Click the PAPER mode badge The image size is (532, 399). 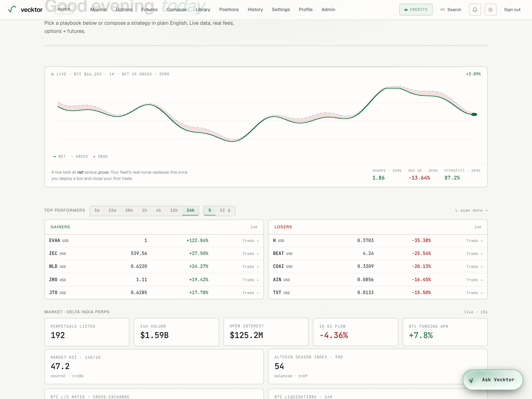tap(64, 9)
